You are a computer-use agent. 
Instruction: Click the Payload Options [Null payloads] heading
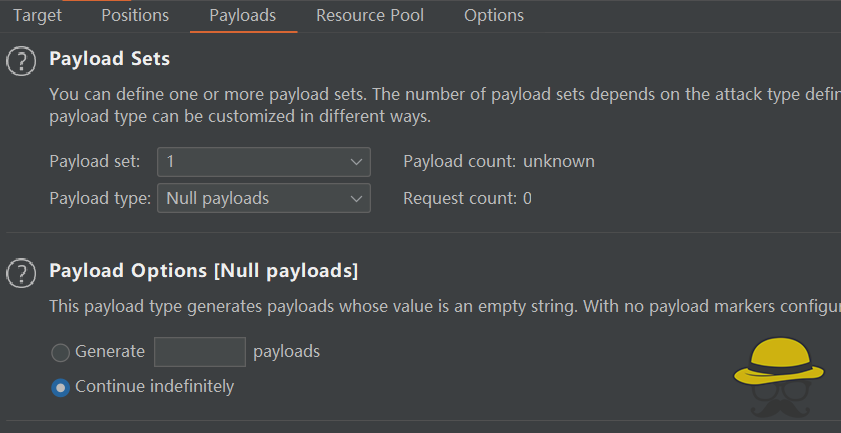(x=203, y=270)
